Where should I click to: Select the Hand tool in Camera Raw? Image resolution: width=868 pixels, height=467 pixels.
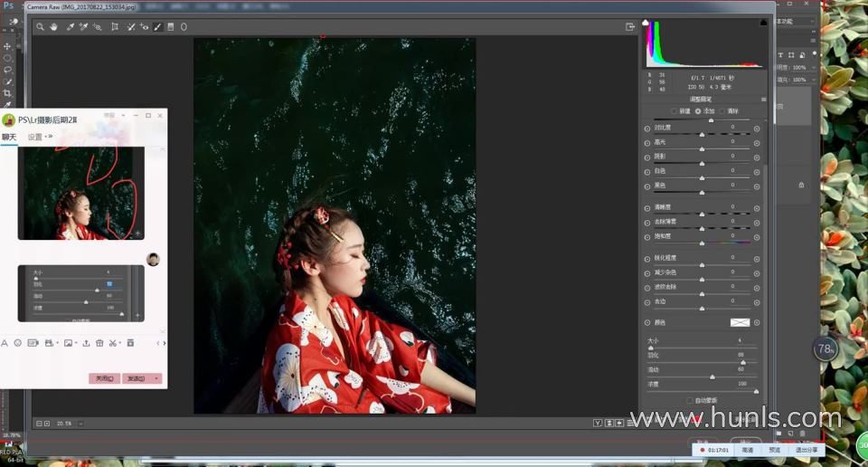pos(53,26)
